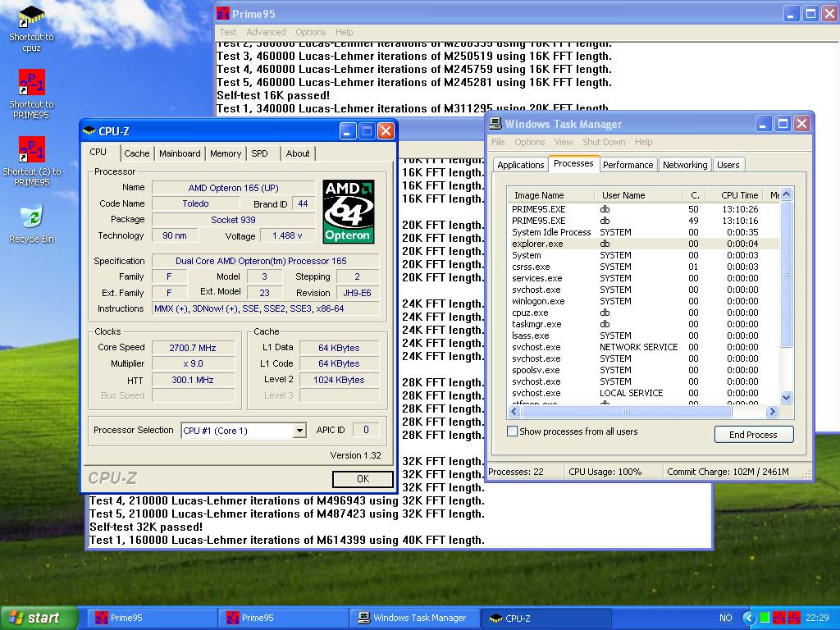
Task: Click the NO language indicator in taskbar
Action: [x=725, y=618]
